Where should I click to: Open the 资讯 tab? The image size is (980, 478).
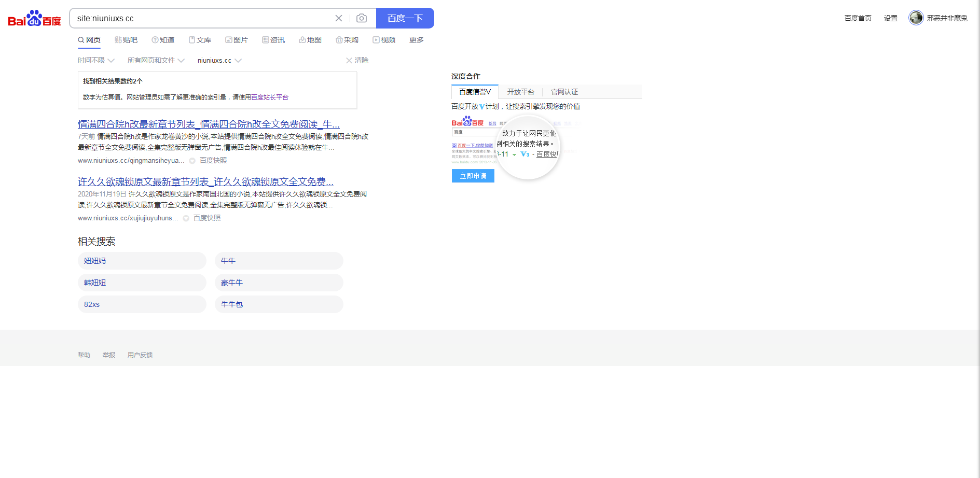[x=273, y=40]
